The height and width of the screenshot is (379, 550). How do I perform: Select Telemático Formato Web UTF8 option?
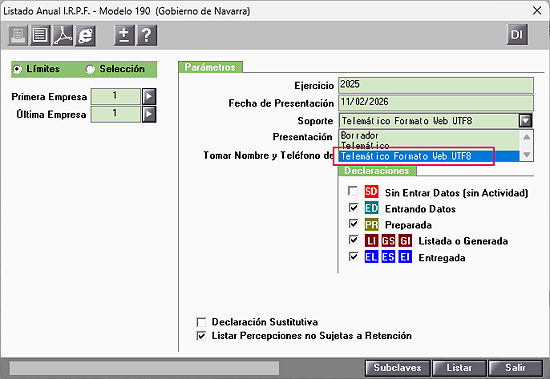(x=429, y=156)
